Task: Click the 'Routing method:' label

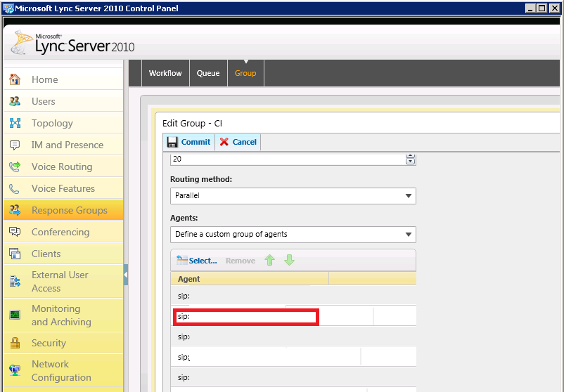Action: [201, 179]
